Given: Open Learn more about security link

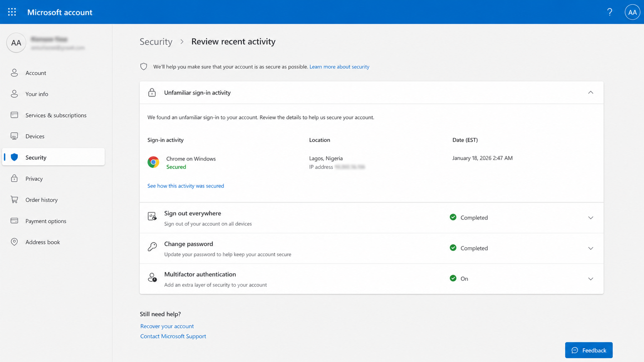Looking at the screenshot, I should tap(339, 67).
